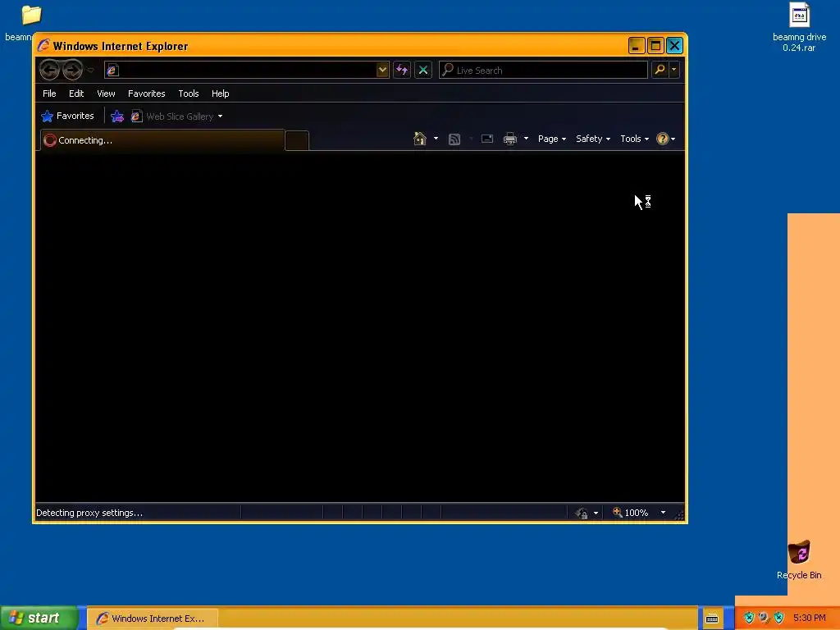
Task: Click the security zone lock icon
Action: (582, 513)
